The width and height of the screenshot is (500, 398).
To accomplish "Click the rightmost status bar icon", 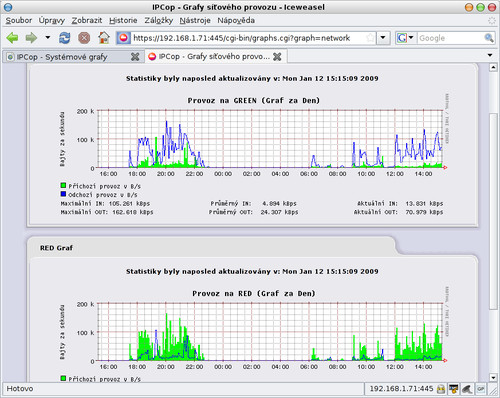I will [481, 389].
